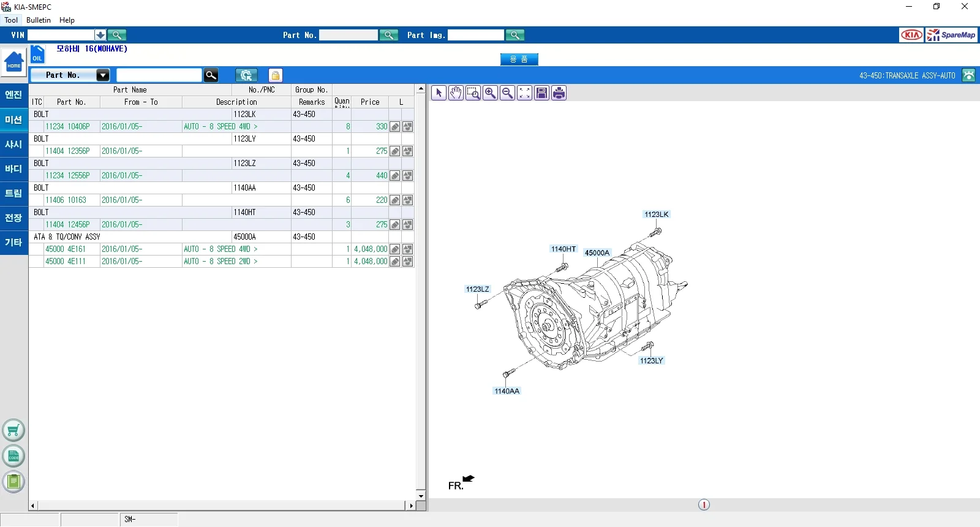Toggle the yellow padlock icon
This screenshot has height=527, width=980.
276,75
